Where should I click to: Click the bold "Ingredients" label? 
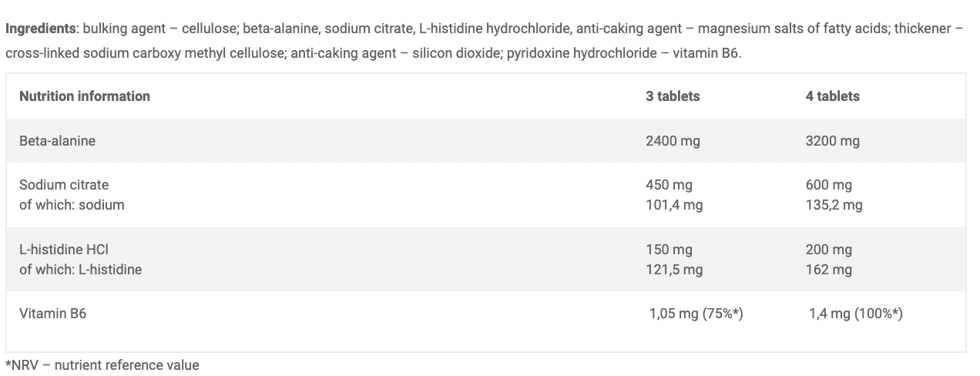pos(41,29)
